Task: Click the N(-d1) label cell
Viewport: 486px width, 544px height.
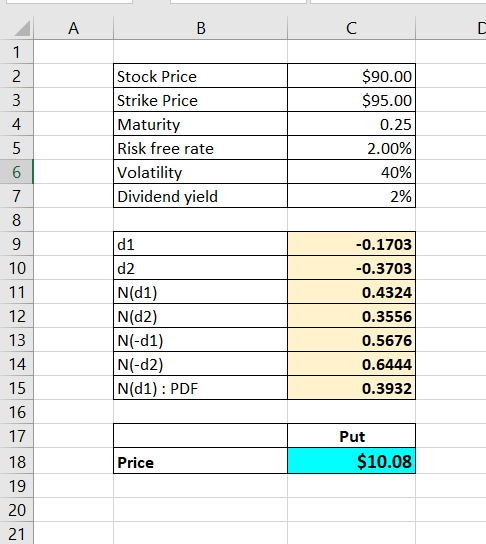Action: pyautogui.click(x=201, y=340)
